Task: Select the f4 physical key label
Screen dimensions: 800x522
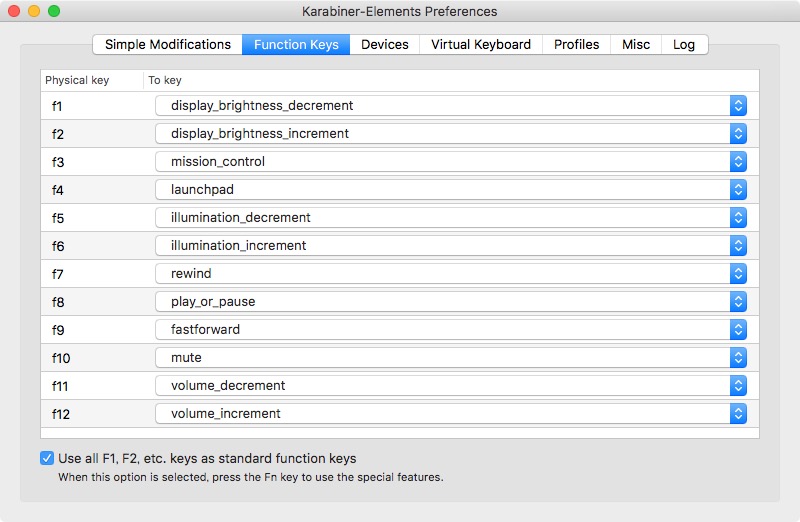Action: click(x=58, y=190)
